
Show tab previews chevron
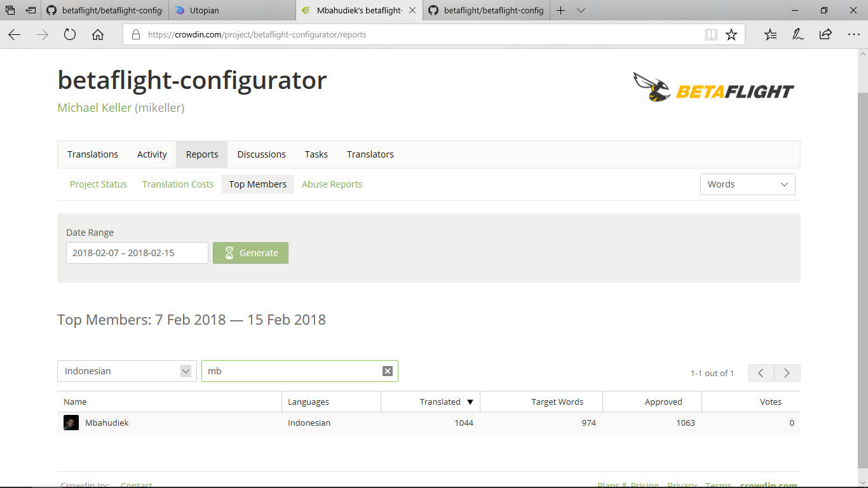click(581, 10)
